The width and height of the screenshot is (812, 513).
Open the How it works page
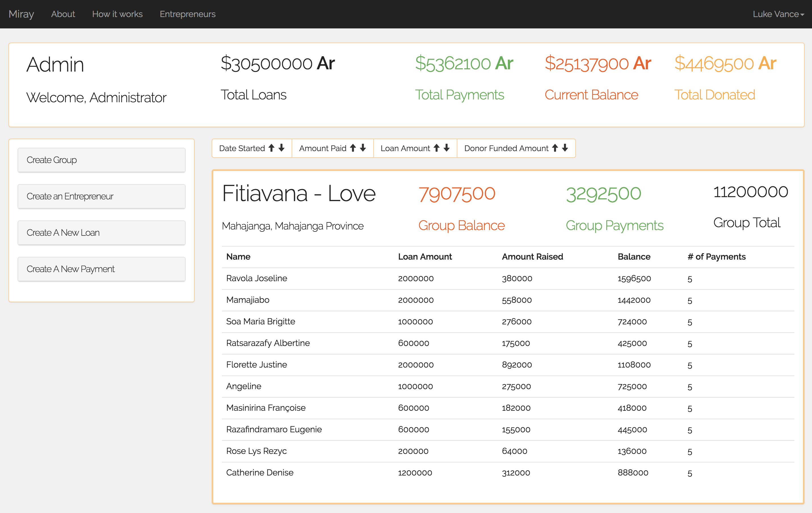click(x=117, y=14)
